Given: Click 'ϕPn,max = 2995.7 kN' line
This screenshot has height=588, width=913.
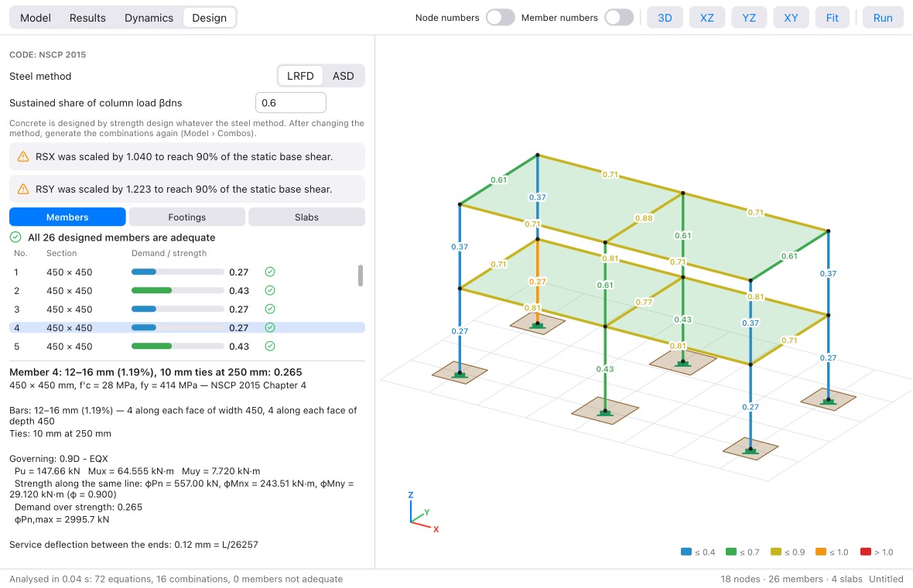Looking at the screenshot, I should tap(62, 519).
